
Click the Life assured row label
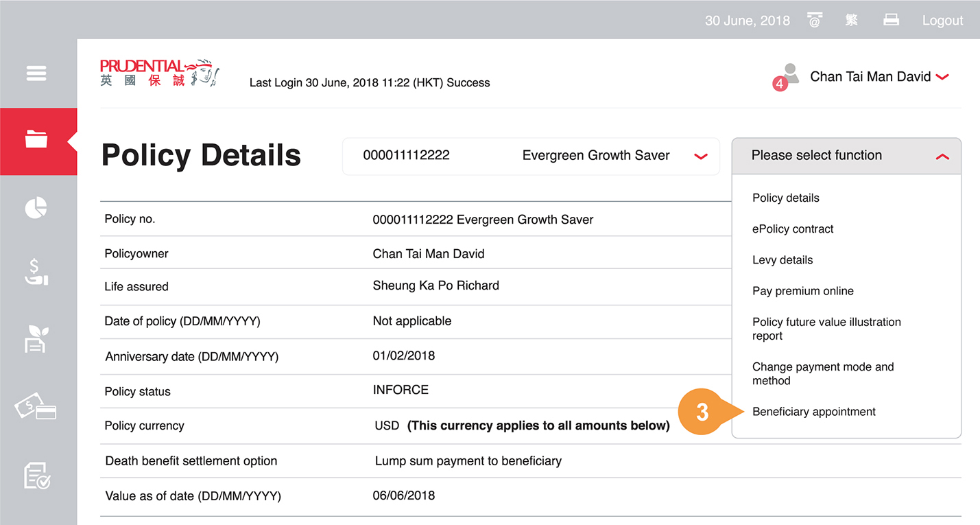tap(136, 287)
